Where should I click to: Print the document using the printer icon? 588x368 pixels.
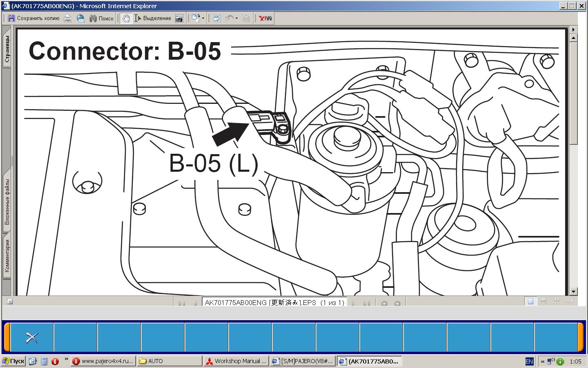(68, 18)
